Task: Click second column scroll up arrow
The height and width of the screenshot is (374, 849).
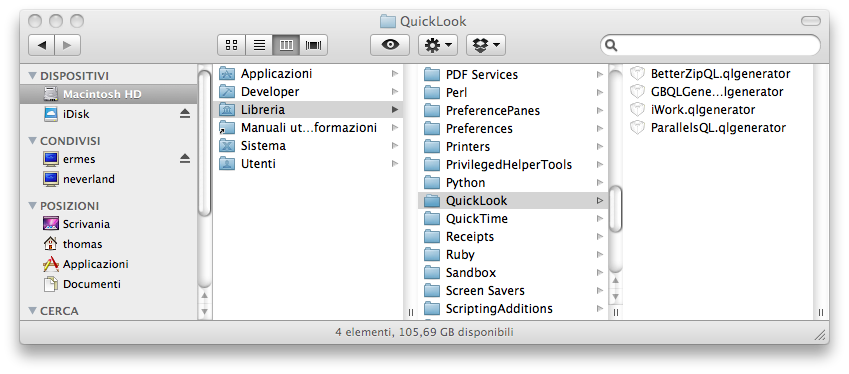Action: (x=616, y=281)
